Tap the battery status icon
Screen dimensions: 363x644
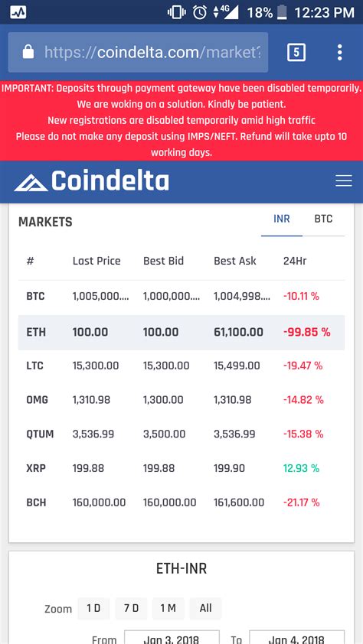(x=282, y=12)
